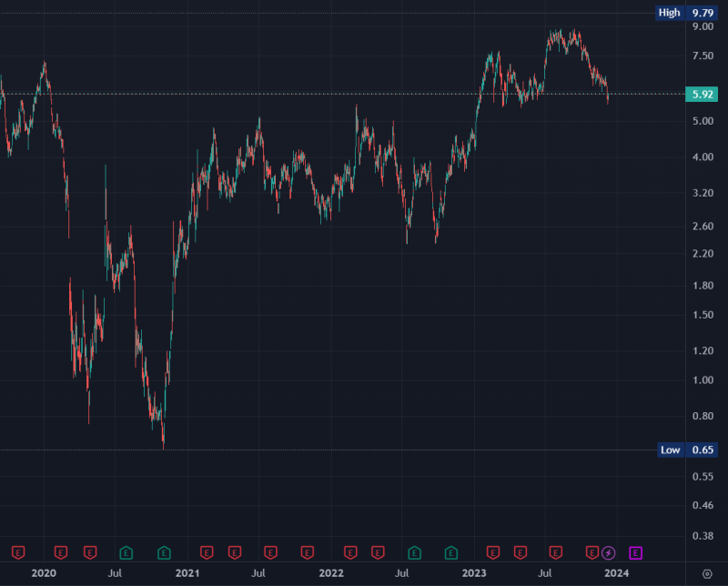Click the purple lightning event icon
This screenshot has width=728, height=586.
(x=609, y=552)
